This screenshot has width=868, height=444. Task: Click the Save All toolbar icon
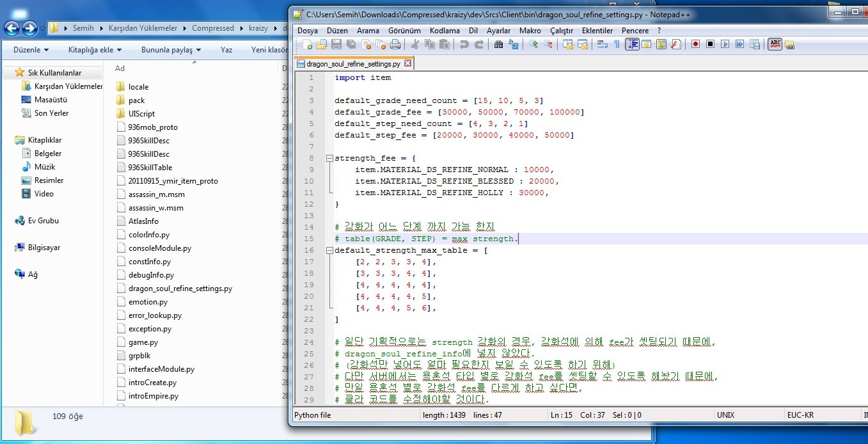351,44
